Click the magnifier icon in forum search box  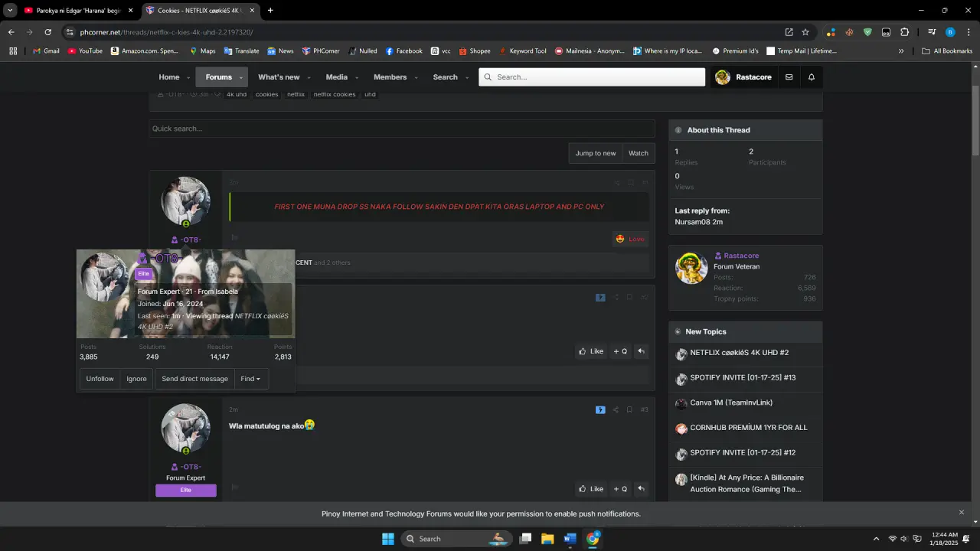point(487,77)
